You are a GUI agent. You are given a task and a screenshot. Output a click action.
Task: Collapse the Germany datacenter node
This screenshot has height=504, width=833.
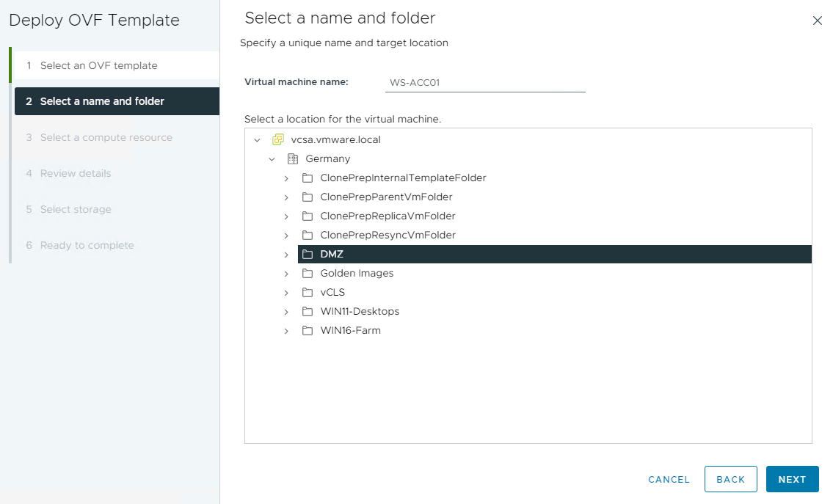(x=272, y=158)
